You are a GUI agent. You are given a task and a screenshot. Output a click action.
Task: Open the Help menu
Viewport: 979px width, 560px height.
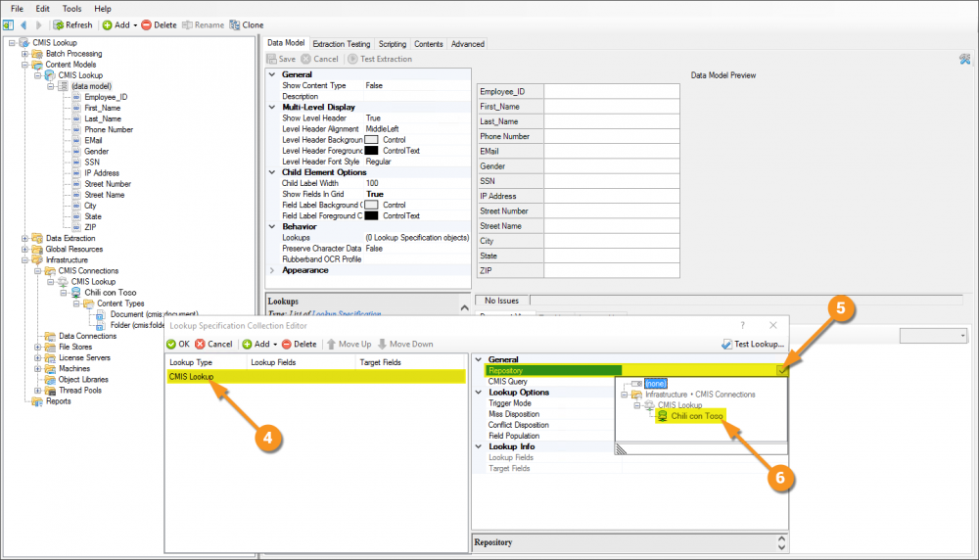click(x=103, y=9)
